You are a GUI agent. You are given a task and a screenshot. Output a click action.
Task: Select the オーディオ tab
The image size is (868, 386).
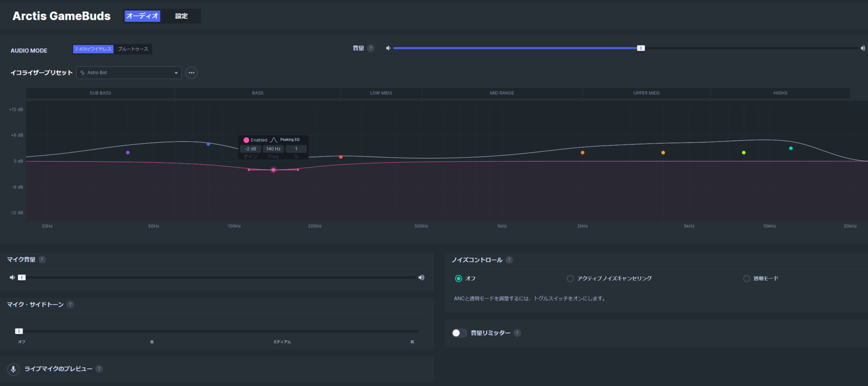pos(142,16)
